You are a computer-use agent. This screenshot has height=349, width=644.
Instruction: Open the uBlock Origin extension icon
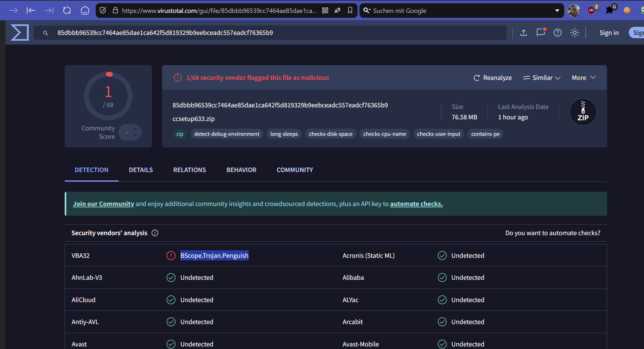[x=592, y=10]
